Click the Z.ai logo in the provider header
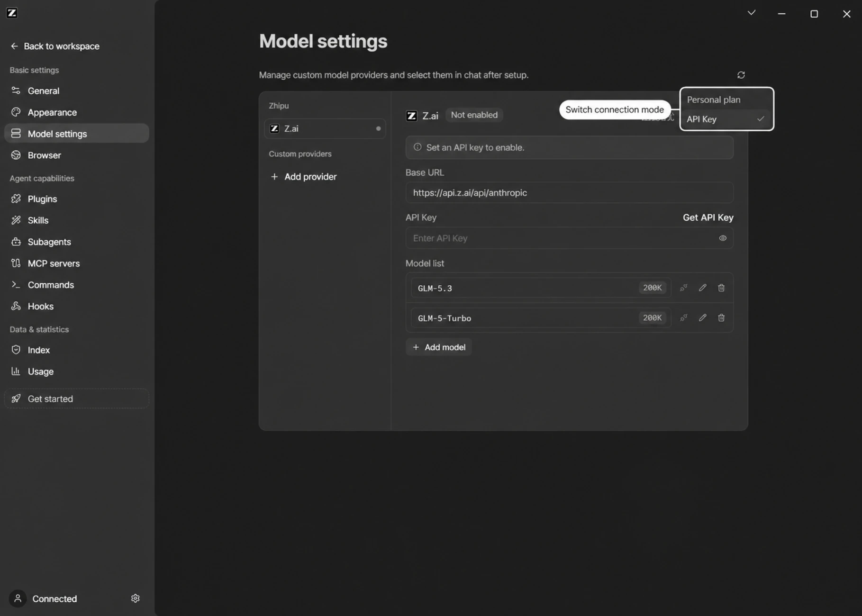Viewport: 862px width, 616px height. click(x=411, y=116)
